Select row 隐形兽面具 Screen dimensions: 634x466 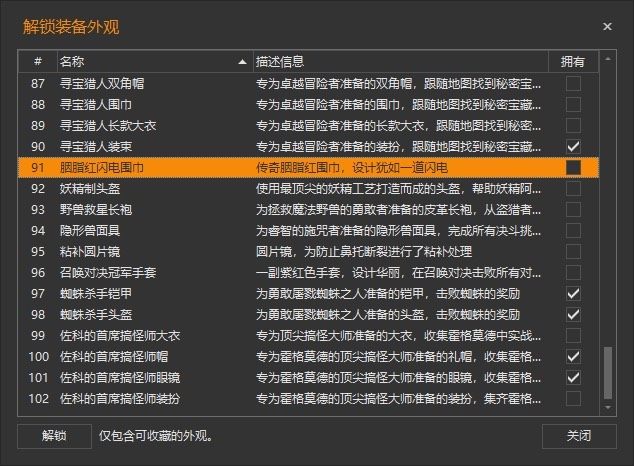tap(309, 231)
